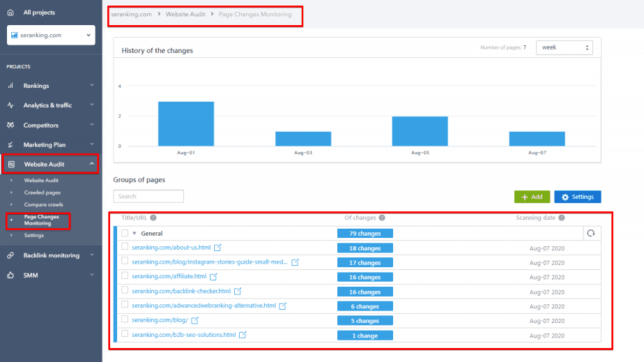Viewport: 644px width, 362px height.
Task: Open the week period dropdown
Action: pos(565,47)
